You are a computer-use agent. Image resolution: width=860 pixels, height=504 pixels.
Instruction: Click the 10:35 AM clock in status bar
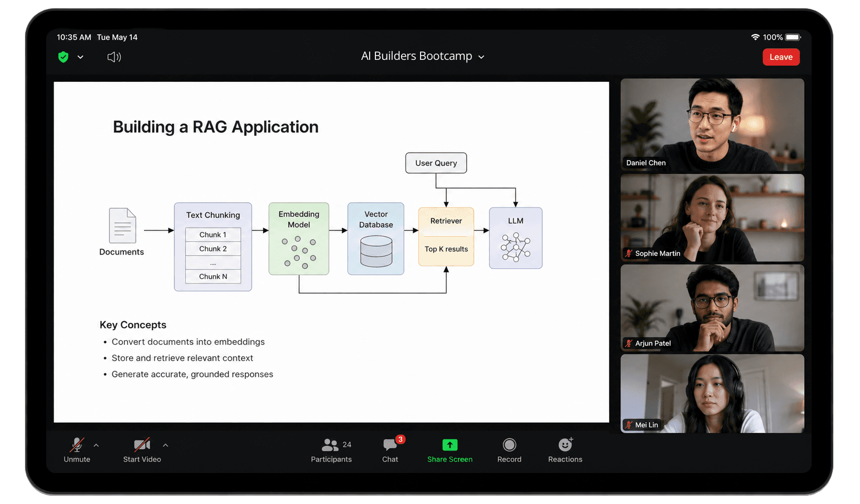(x=74, y=37)
